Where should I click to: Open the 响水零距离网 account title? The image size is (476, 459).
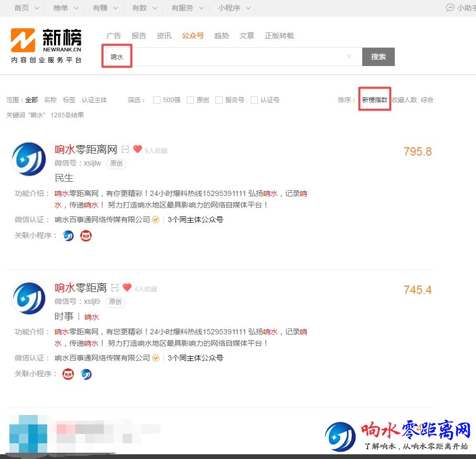[86, 149]
